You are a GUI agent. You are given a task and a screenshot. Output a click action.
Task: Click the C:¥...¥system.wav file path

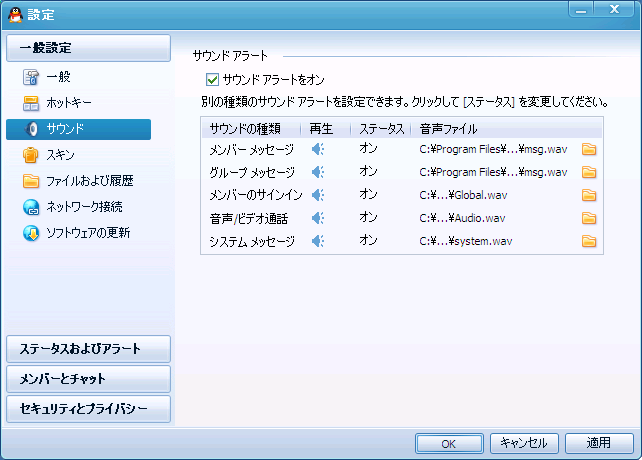coord(466,241)
